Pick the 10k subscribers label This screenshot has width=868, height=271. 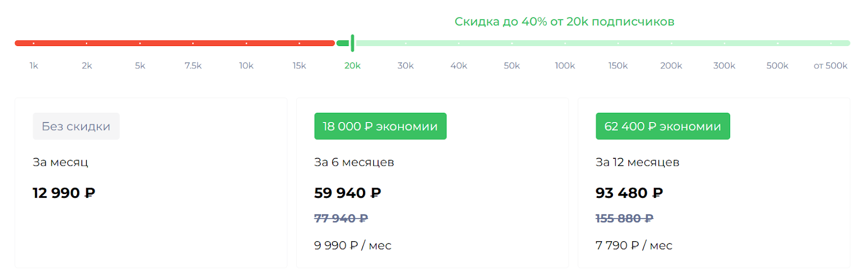246,66
